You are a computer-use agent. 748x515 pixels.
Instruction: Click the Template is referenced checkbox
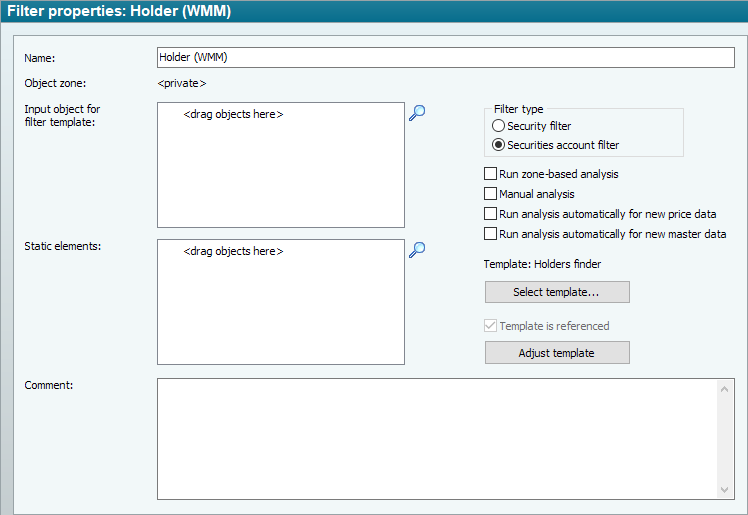490,326
